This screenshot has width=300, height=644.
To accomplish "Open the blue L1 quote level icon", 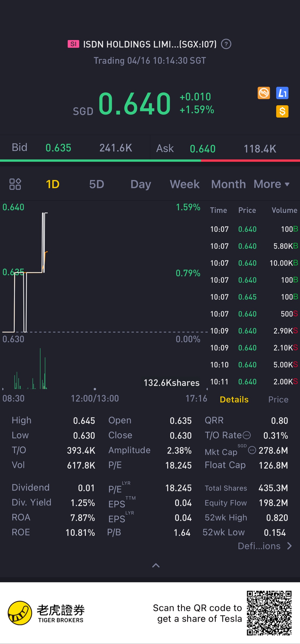I will [282, 93].
